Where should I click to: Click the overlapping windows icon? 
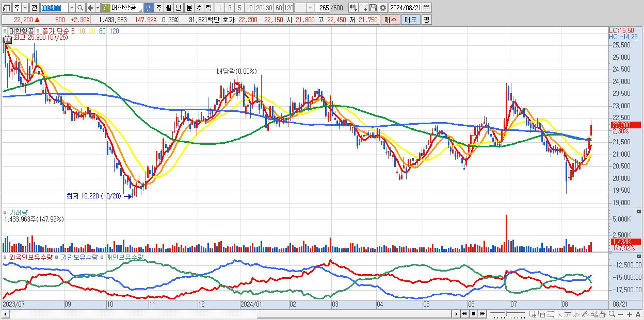pos(542,314)
